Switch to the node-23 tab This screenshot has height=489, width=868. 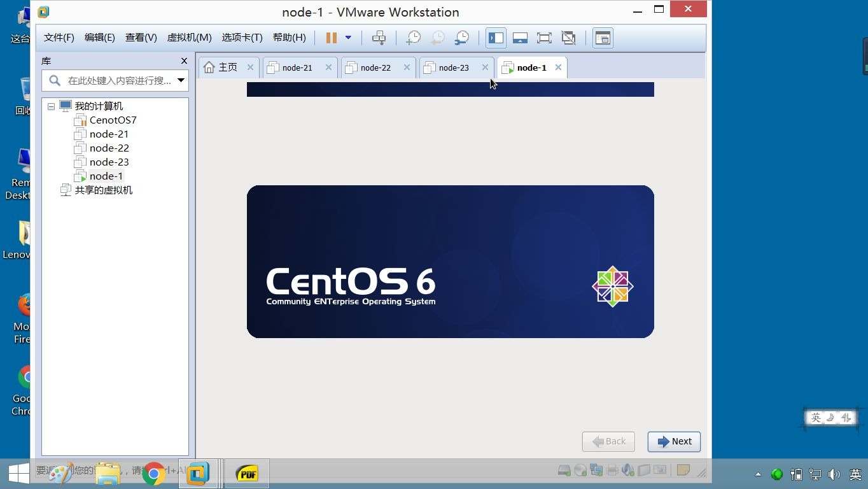click(x=454, y=67)
